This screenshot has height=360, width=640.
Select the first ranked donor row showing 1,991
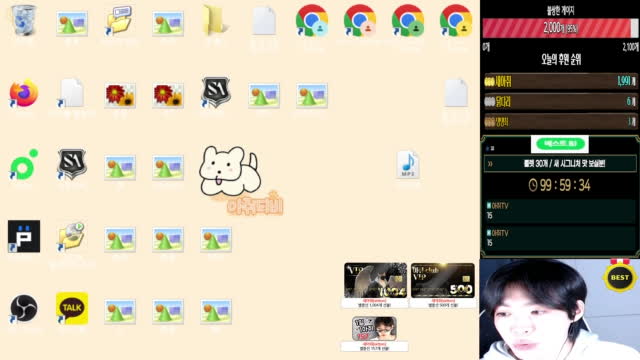[560, 82]
